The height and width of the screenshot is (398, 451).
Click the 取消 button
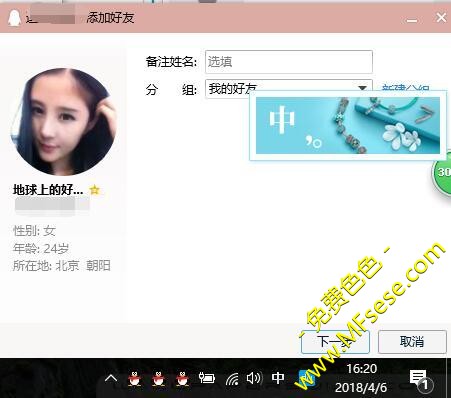tap(412, 342)
